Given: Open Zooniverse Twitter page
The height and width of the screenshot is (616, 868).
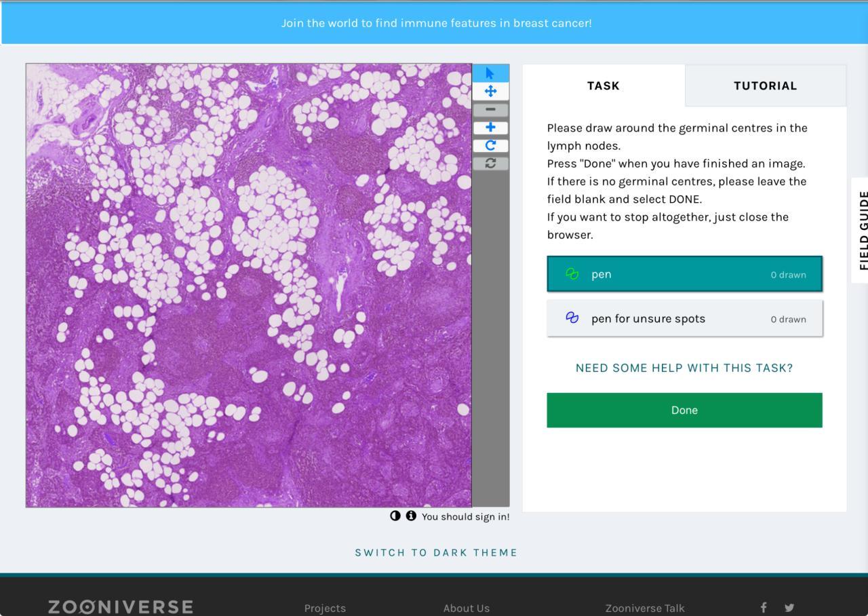Looking at the screenshot, I should [789, 607].
